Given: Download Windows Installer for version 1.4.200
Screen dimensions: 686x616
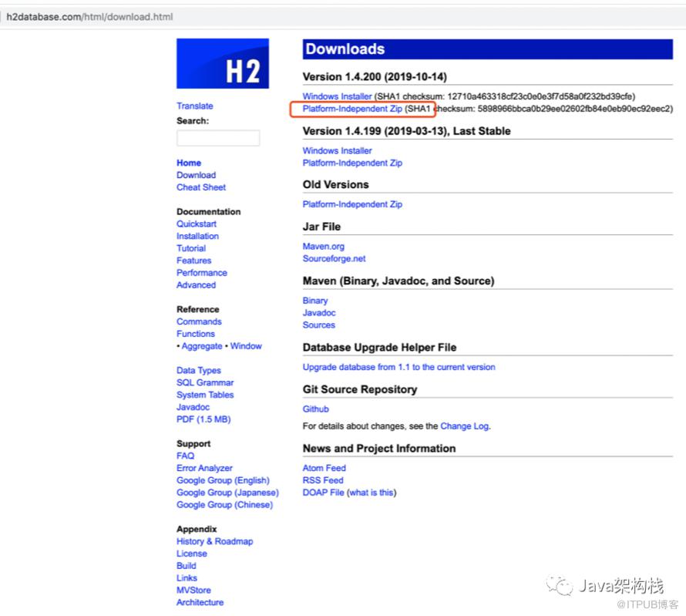Looking at the screenshot, I should [x=337, y=96].
